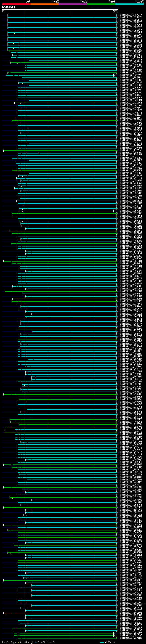Click the orange ~40% identity legend segment
This screenshot has height=644, width=146.
tap(45, 4)
